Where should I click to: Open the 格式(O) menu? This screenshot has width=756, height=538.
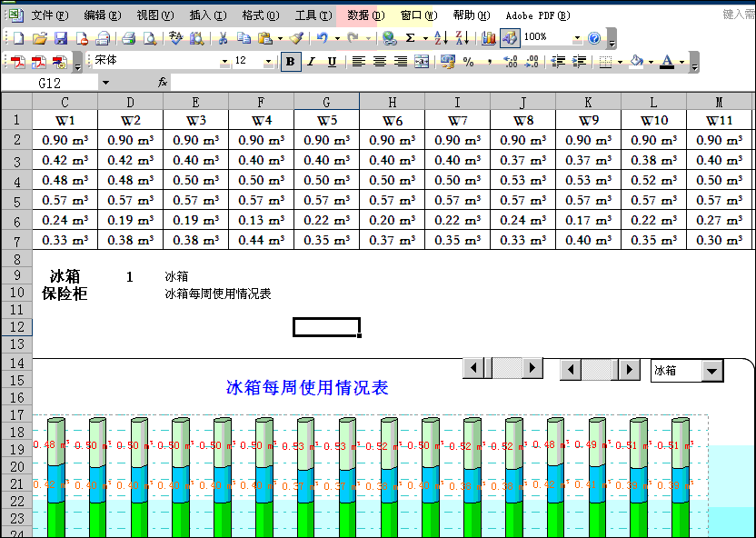point(260,15)
